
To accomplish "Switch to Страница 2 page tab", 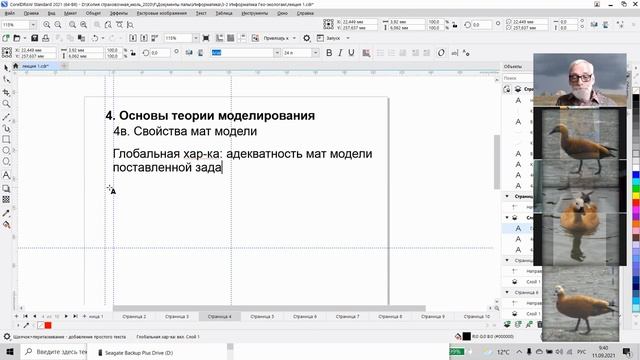I will 134,316.
